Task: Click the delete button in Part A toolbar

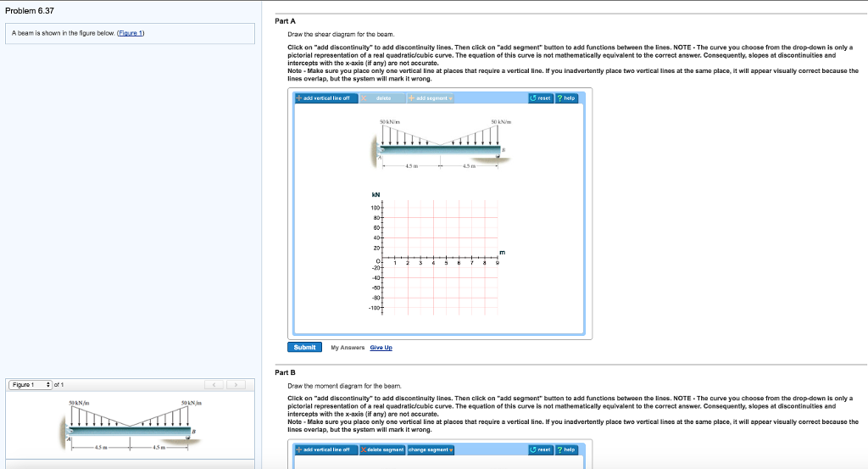Action: point(382,98)
